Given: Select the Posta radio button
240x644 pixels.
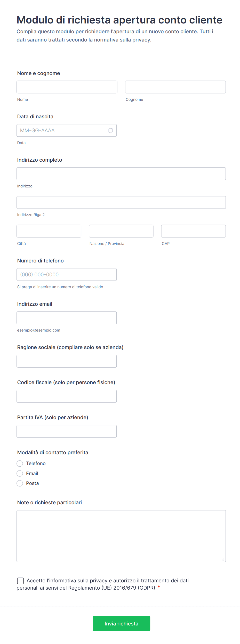Looking at the screenshot, I should [20, 483].
